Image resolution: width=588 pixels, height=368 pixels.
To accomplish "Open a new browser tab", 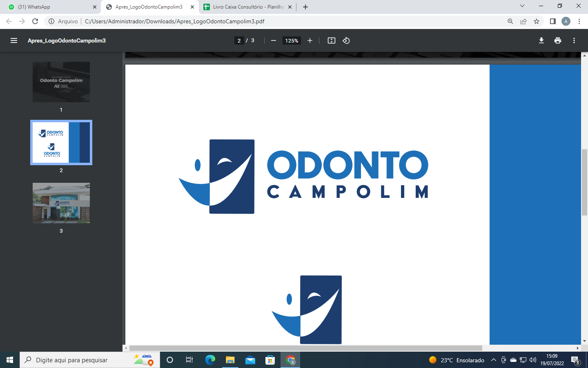I will (x=305, y=7).
